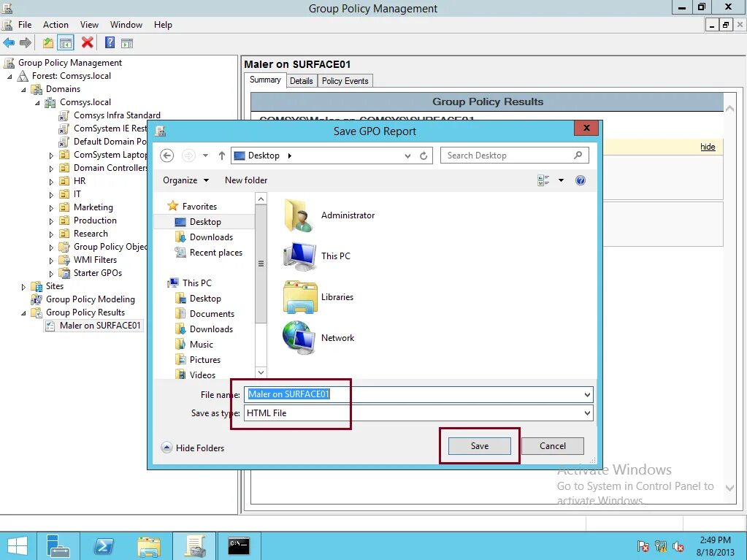The image size is (747, 560).
Task: Open the File name dropdown arrow
Action: point(587,394)
